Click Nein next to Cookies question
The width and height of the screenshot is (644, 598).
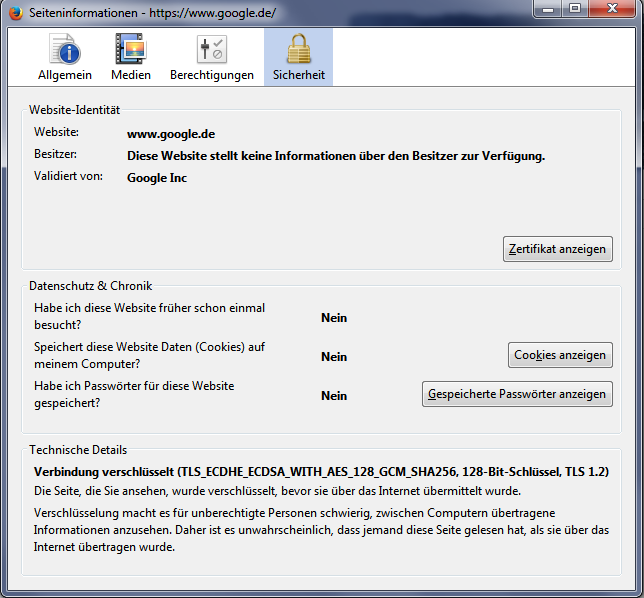click(334, 357)
